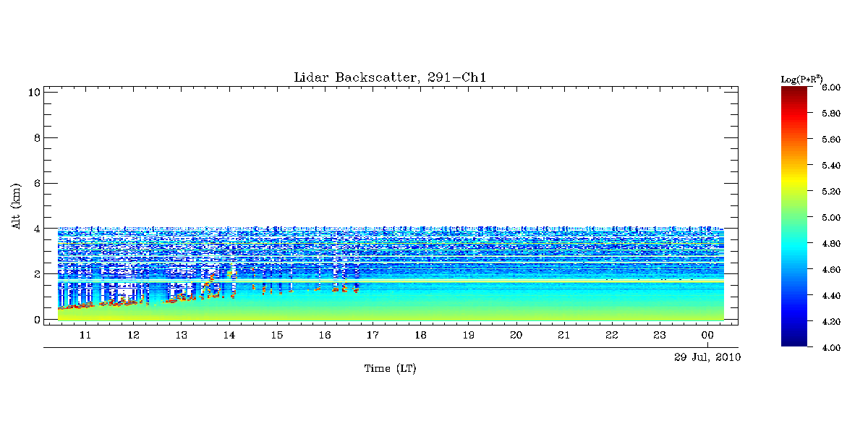Click colorbar value 4.60
Image resolution: width=868 pixels, height=434 pixels.
coord(831,270)
